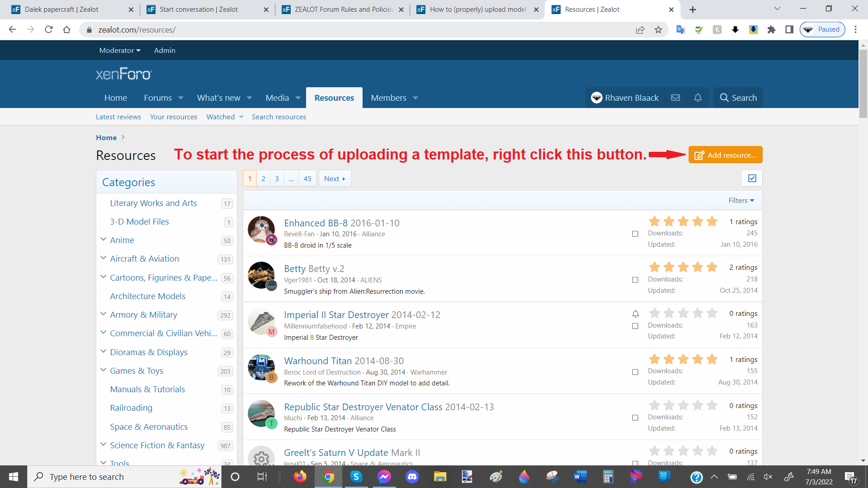Click the browser home icon
868x488 pixels.
(66, 30)
